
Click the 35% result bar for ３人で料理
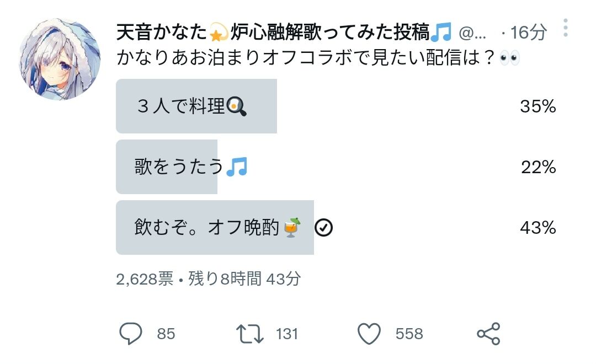[x=538, y=105]
